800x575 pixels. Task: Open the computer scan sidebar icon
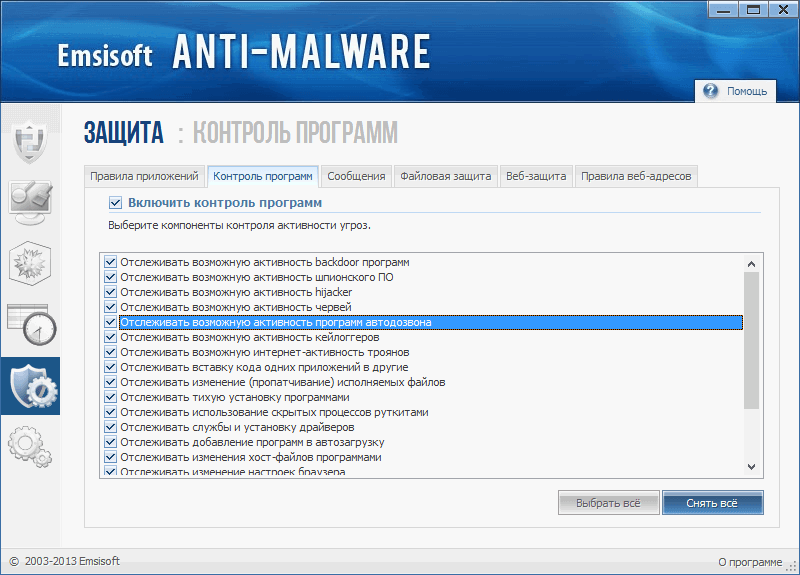click(30, 203)
